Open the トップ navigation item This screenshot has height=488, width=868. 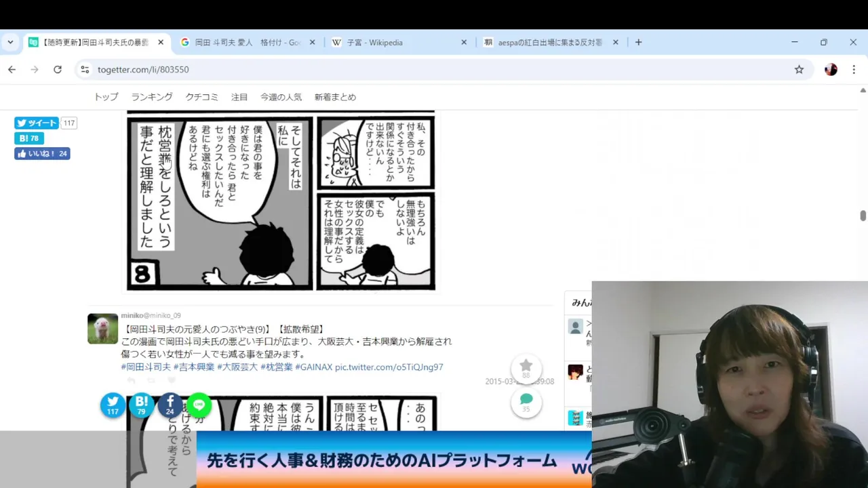click(x=106, y=97)
